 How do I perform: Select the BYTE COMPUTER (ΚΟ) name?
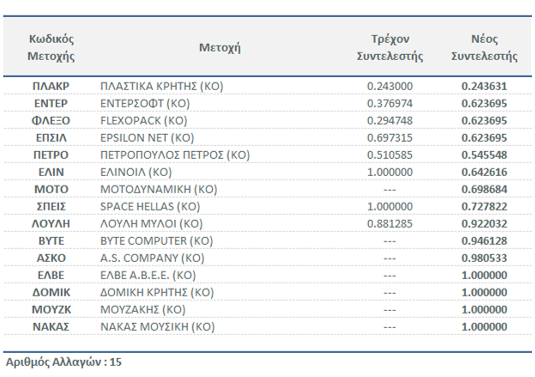coord(157,241)
